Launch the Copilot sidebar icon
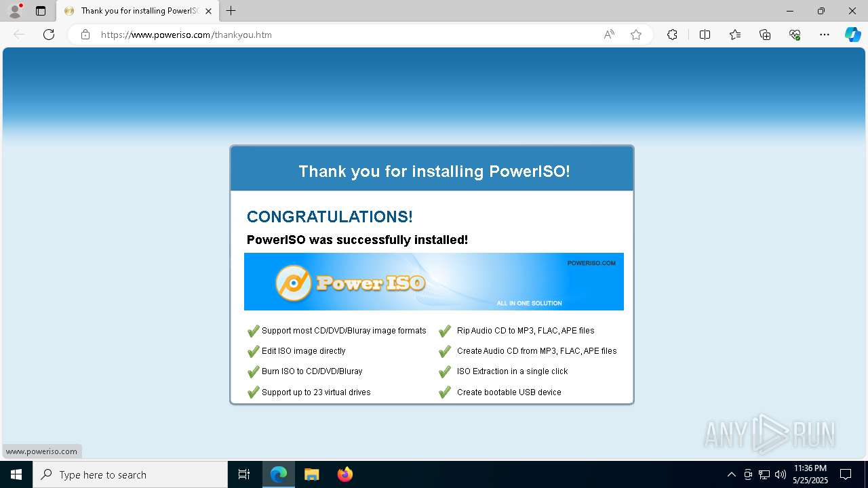The width and height of the screenshot is (868, 488). 852,35
